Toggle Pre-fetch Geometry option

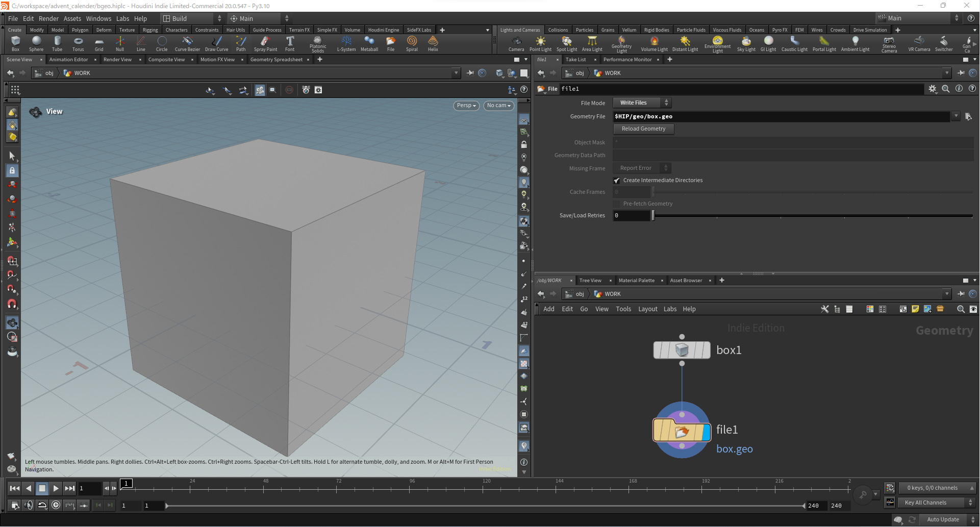(x=616, y=204)
